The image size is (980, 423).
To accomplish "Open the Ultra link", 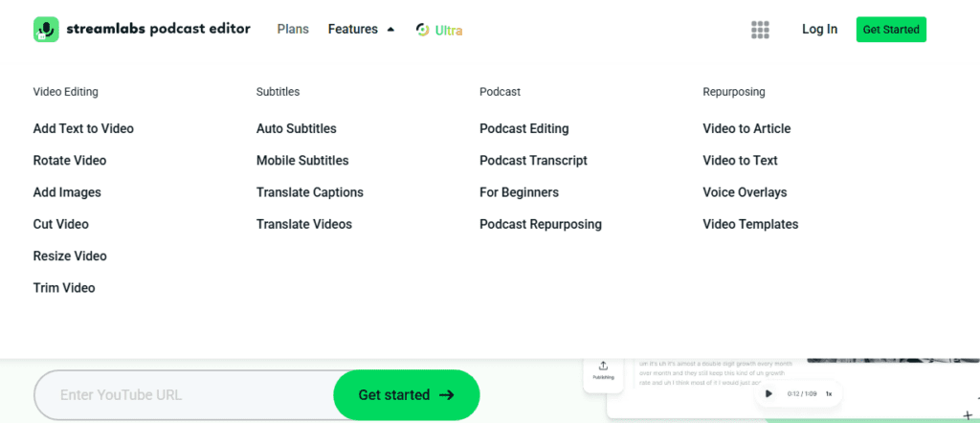I will point(449,30).
